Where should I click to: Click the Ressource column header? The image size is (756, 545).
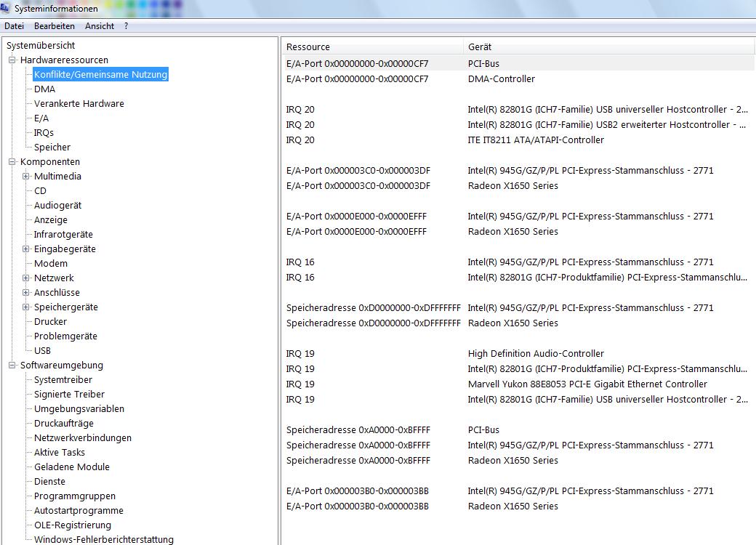(371, 47)
